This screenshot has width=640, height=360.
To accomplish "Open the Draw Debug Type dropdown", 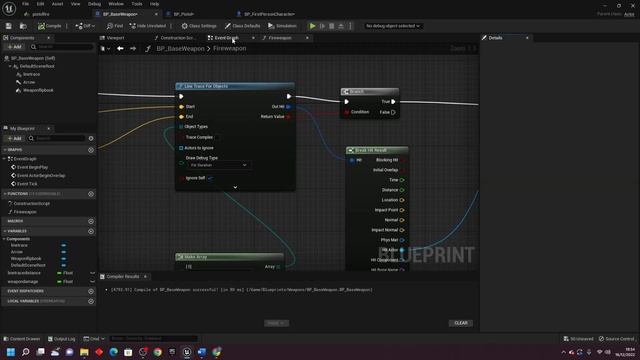I will [x=218, y=165].
